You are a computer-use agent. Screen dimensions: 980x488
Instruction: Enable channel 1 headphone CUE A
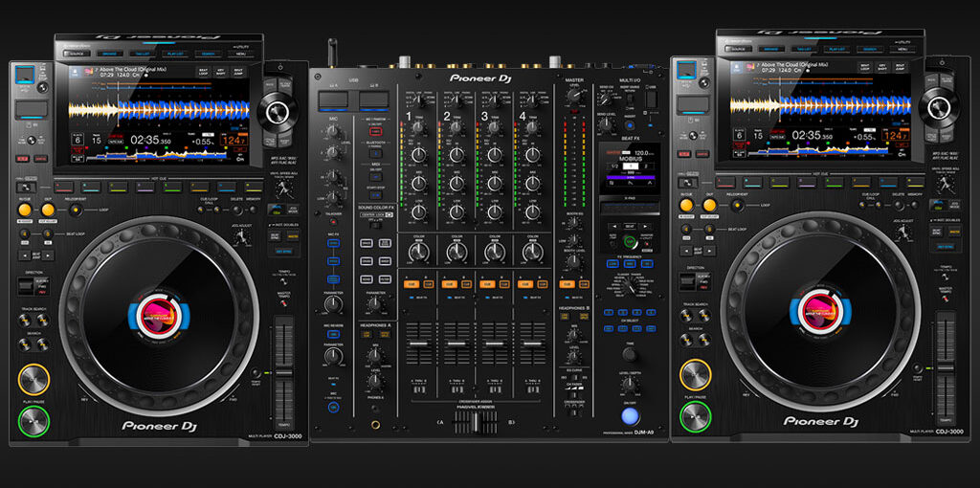pyautogui.click(x=411, y=283)
